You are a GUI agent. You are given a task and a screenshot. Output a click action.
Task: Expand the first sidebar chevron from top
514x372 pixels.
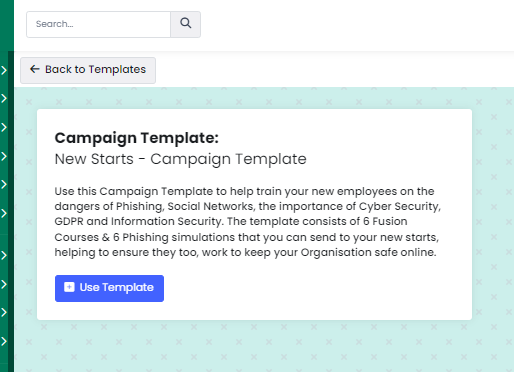tap(4, 70)
